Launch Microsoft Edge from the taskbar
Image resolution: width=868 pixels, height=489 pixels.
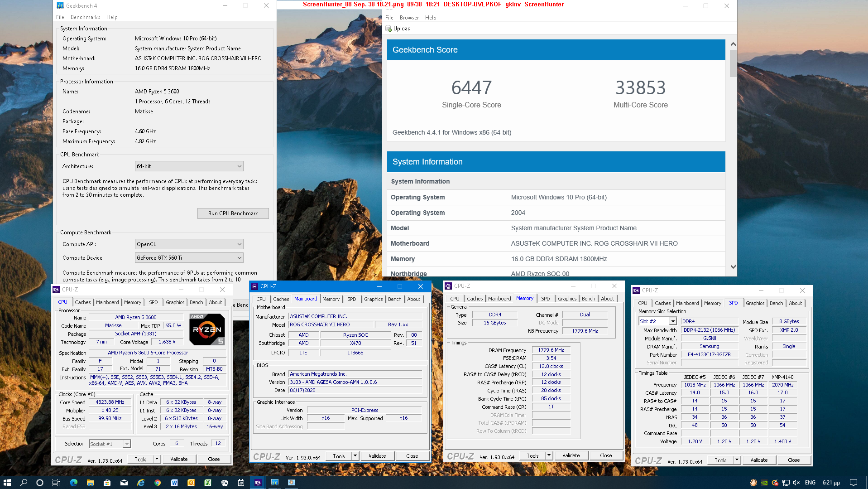tap(74, 483)
